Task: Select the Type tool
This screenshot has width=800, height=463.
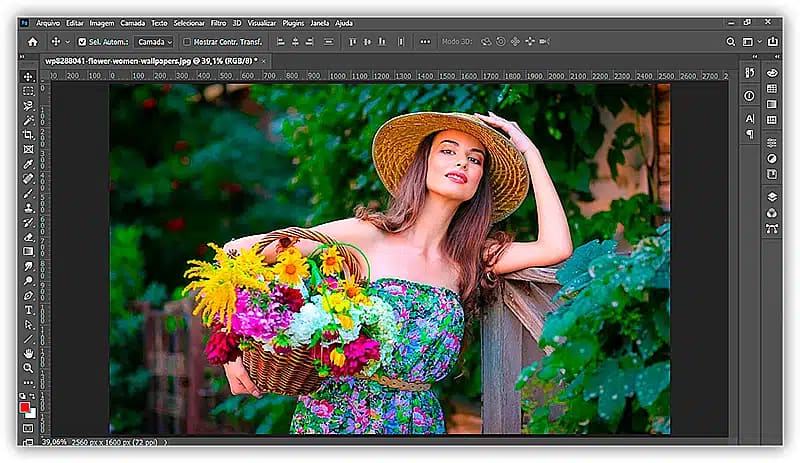Action: pos(28,310)
